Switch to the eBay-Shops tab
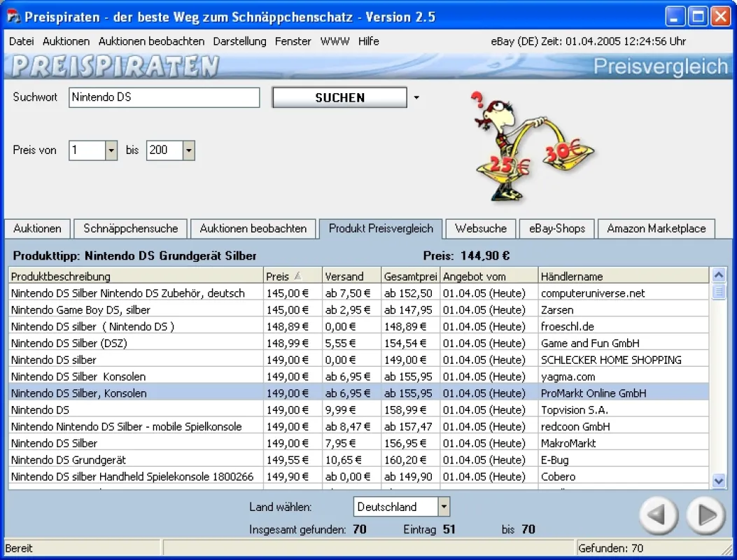 coord(557,229)
